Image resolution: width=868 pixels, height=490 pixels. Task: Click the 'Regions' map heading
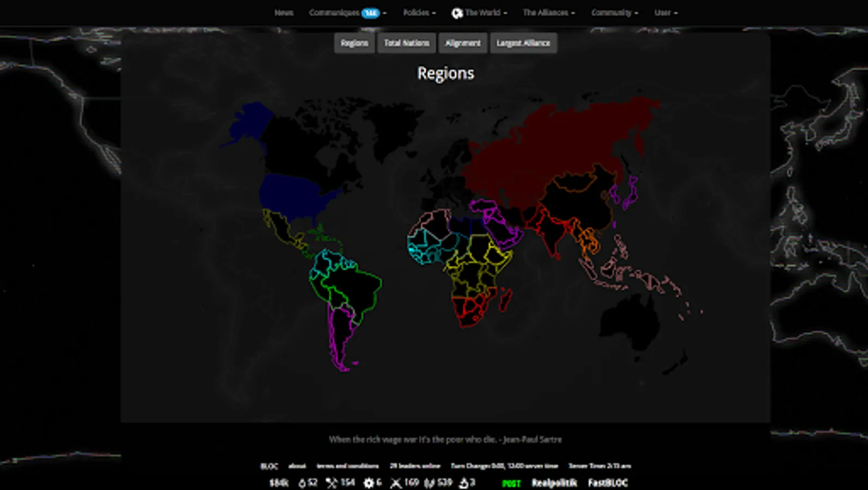coord(445,73)
